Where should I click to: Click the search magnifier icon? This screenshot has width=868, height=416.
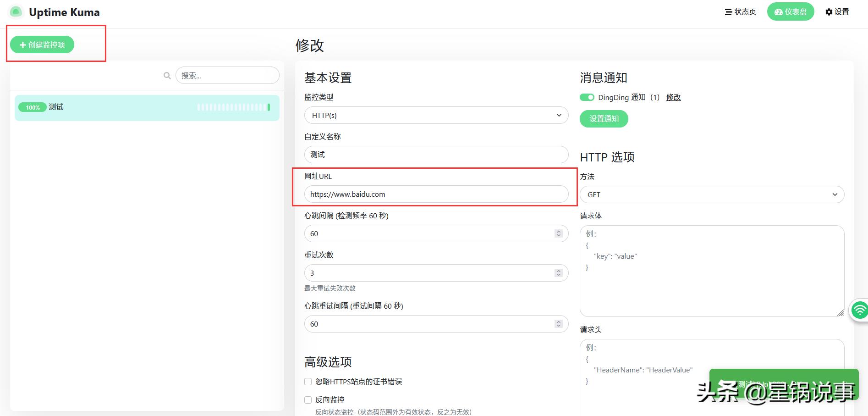166,75
